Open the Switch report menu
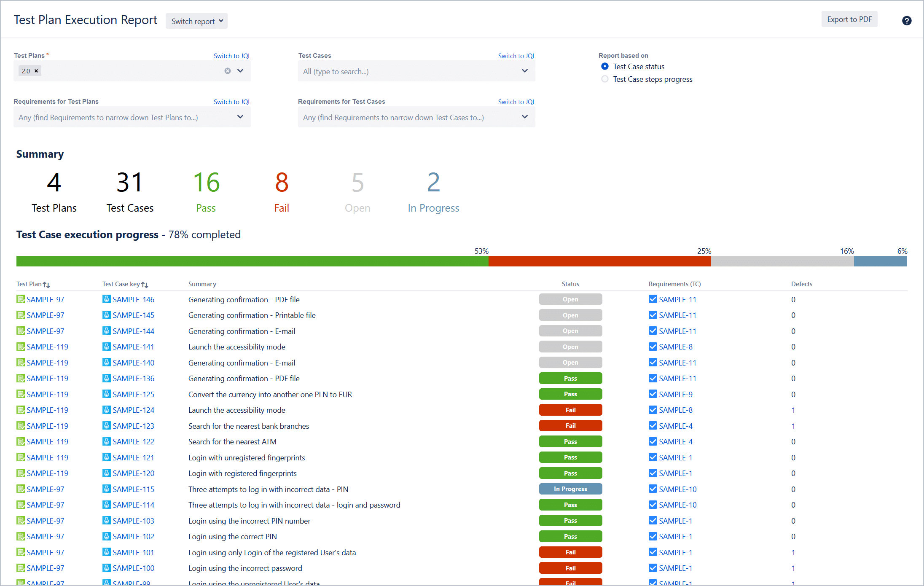 [196, 21]
